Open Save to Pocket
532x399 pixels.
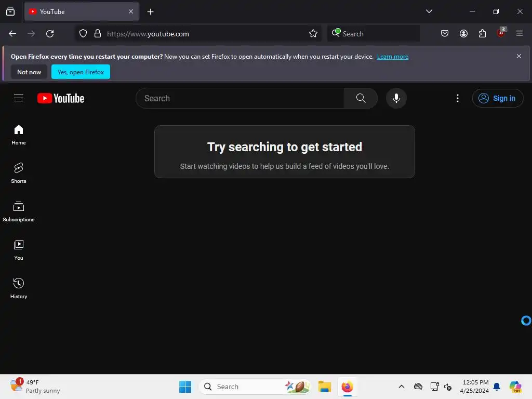point(445,34)
